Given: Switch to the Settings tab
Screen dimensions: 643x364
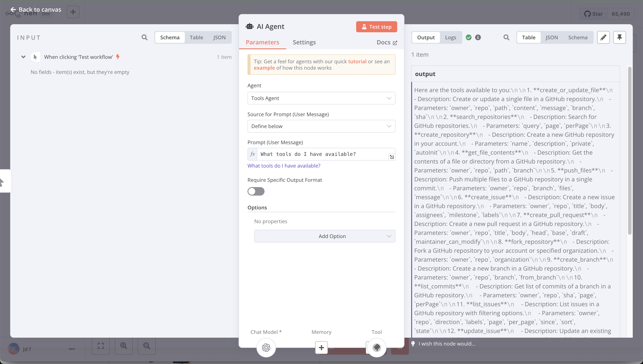Looking at the screenshot, I should (304, 42).
